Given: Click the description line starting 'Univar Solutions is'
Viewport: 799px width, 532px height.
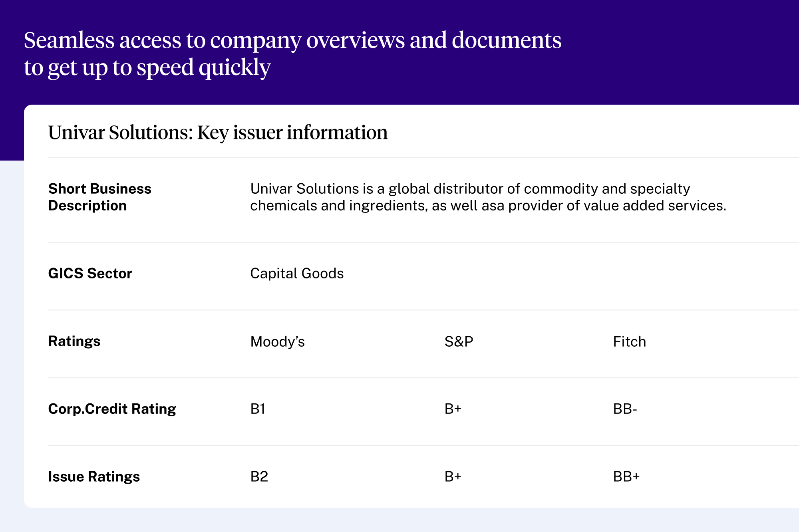Looking at the screenshot, I should tap(470, 189).
